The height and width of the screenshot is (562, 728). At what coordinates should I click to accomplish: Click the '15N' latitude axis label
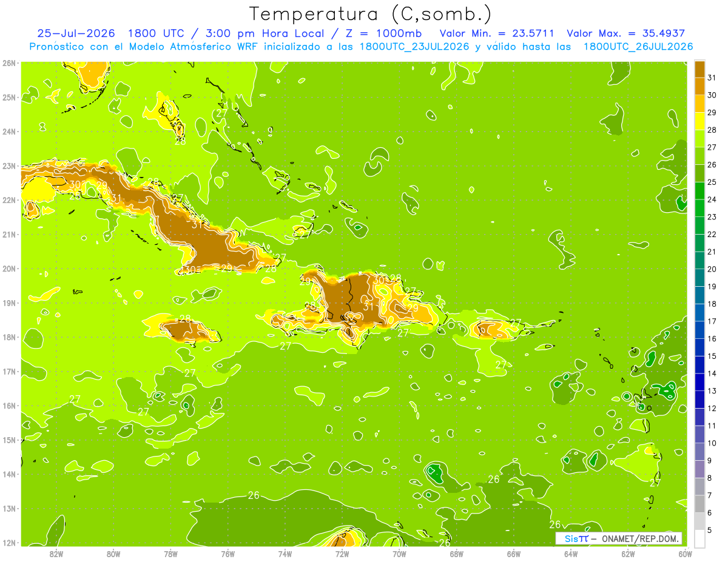point(9,440)
